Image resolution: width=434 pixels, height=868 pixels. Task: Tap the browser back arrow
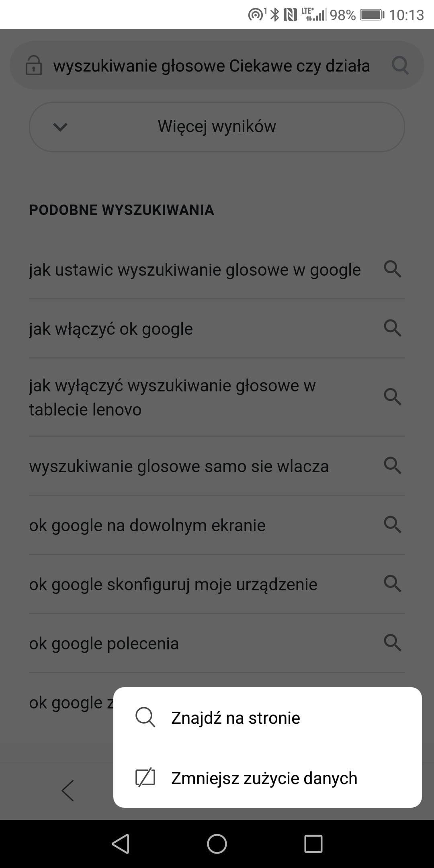[68, 790]
